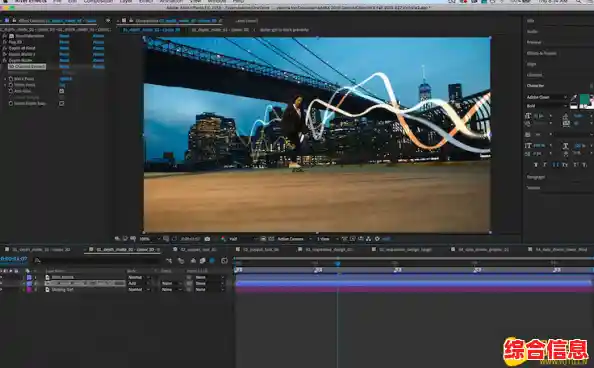
Task: Open the Preview panel
Action: coord(534,42)
